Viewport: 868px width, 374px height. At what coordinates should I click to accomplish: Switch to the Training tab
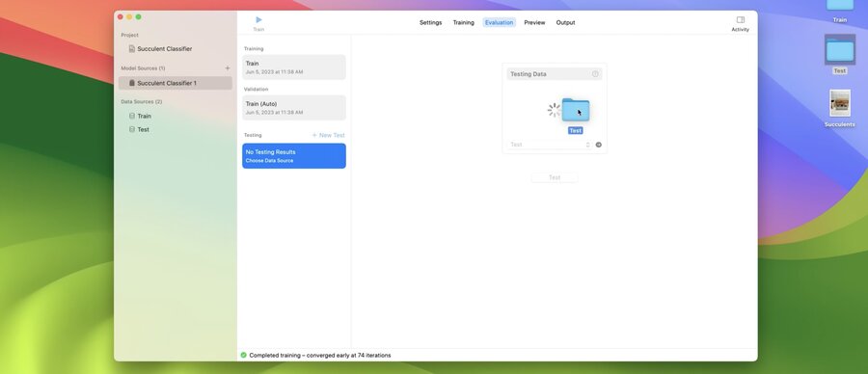pyautogui.click(x=463, y=23)
